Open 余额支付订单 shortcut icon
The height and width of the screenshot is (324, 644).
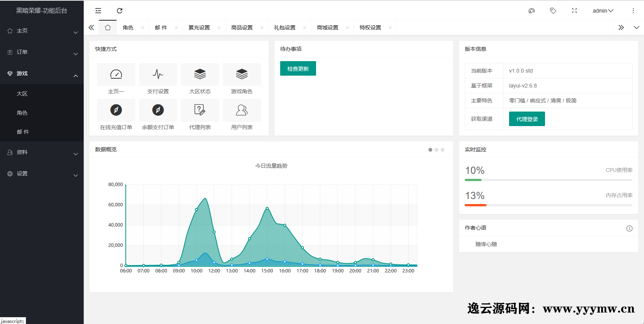pyautogui.click(x=158, y=110)
